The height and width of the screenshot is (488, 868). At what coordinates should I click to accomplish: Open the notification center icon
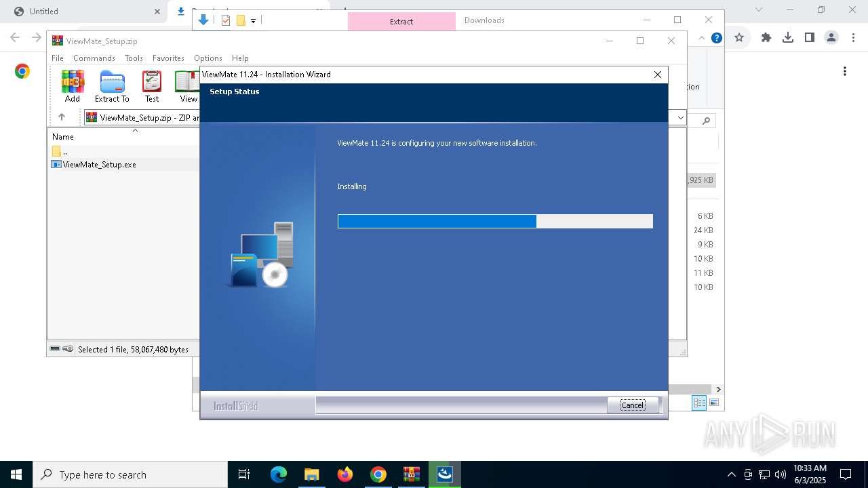click(x=846, y=474)
